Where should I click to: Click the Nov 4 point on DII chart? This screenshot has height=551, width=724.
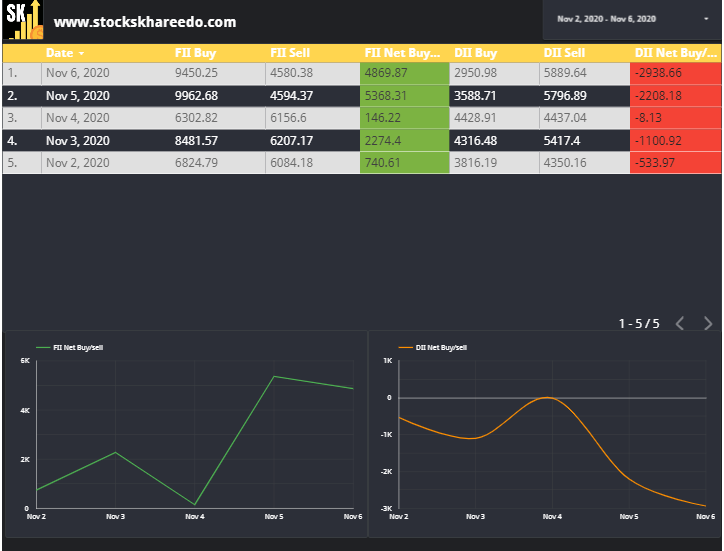tap(548, 398)
